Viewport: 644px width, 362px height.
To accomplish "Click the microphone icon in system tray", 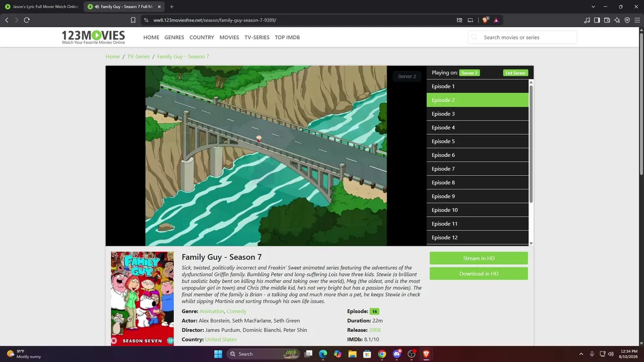I will [592, 354].
